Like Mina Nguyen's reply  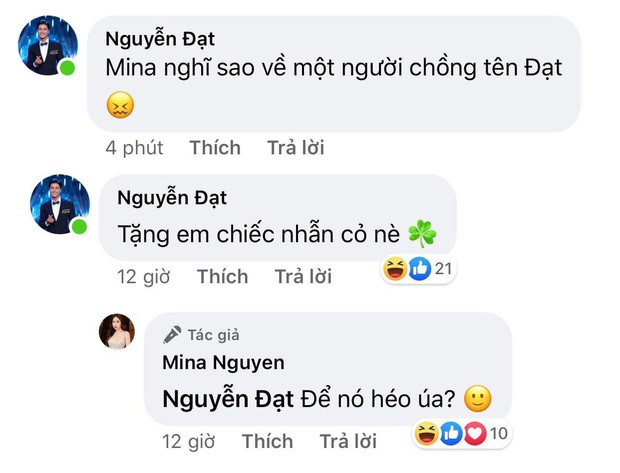pos(267,441)
